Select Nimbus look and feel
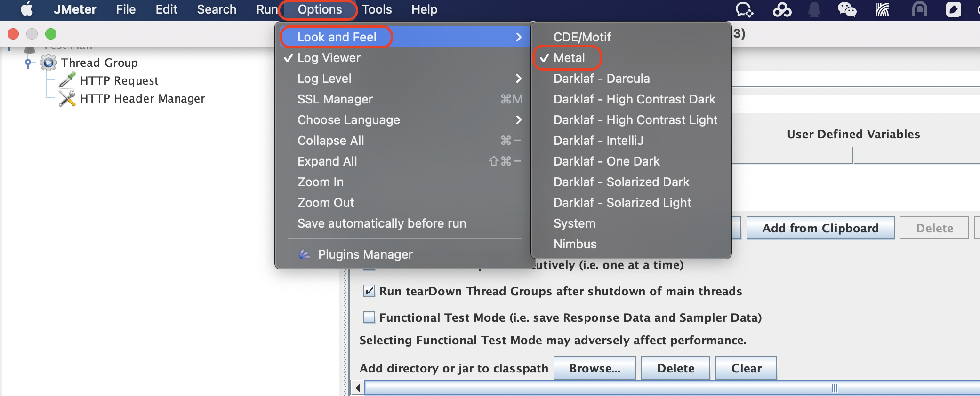980x396 pixels. coord(631,244)
